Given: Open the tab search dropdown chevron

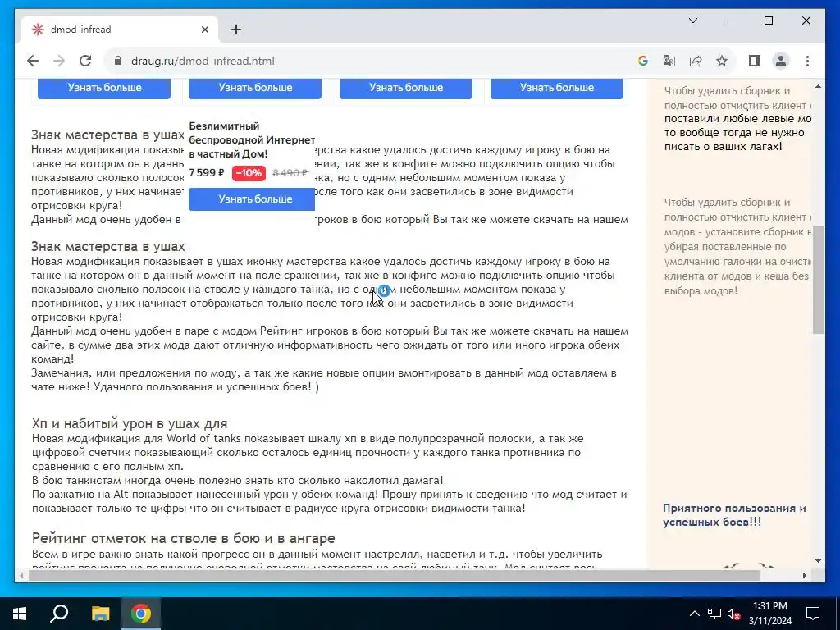Looking at the screenshot, I should coord(692,21).
